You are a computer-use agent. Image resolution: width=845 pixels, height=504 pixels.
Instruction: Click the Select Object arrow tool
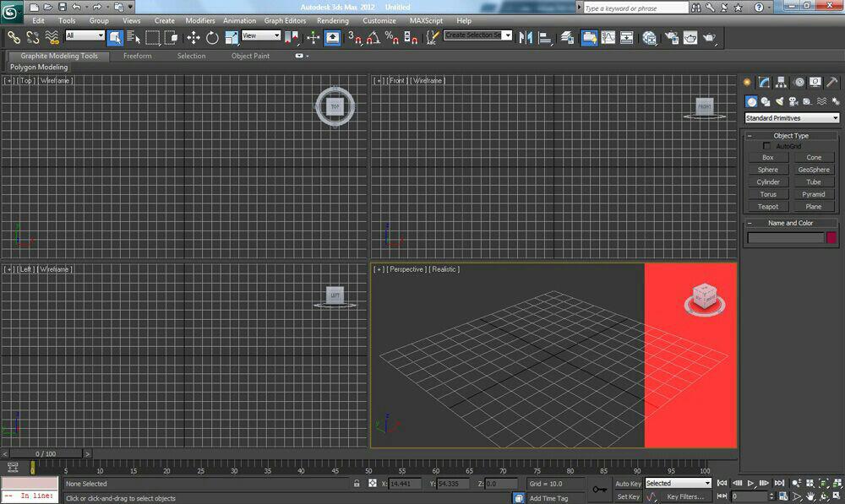(115, 37)
